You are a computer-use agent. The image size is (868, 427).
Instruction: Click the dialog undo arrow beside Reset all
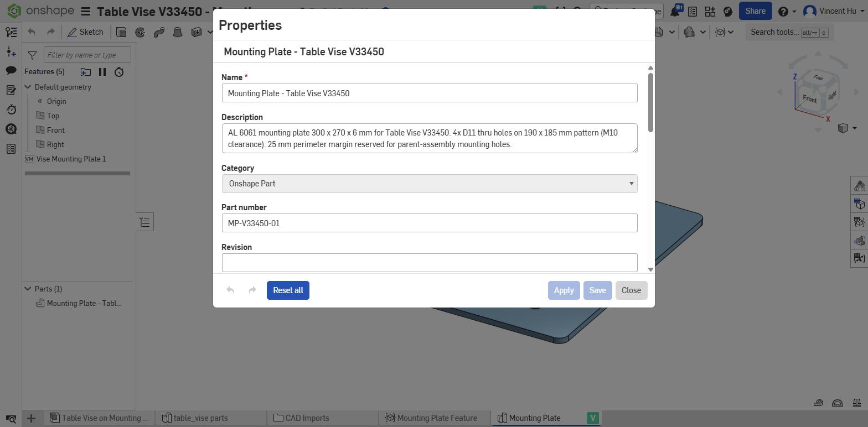coord(230,290)
